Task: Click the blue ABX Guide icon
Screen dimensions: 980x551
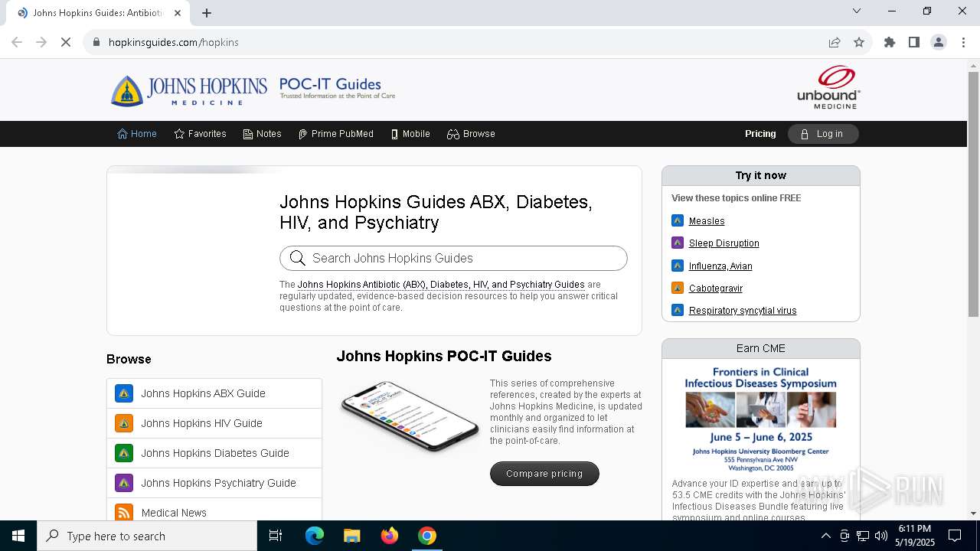Action: tap(124, 393)
